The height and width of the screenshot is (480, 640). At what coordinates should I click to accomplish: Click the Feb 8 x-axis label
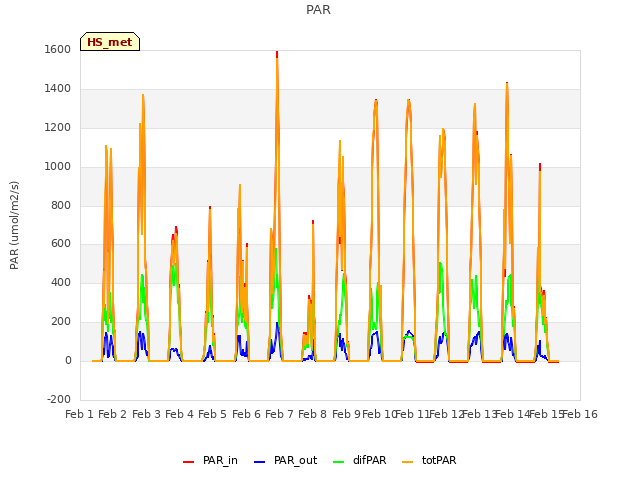coord(312,414)
